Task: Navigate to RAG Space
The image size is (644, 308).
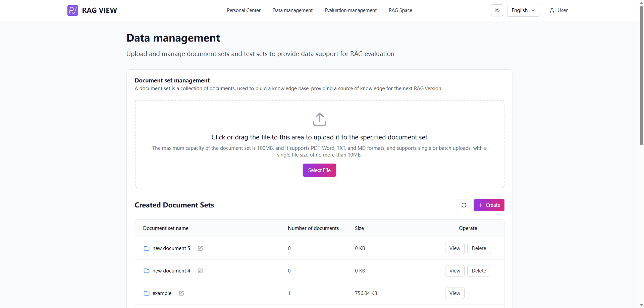Action: click(400, 10)
